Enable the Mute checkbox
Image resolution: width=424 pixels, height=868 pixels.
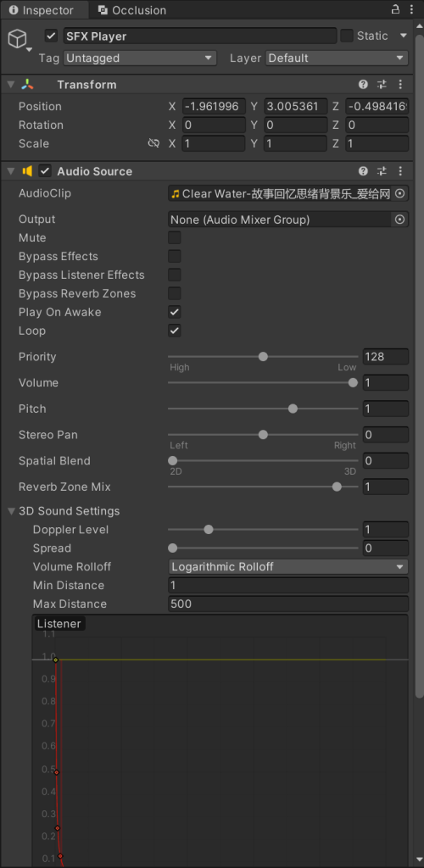tap(175, 238)
